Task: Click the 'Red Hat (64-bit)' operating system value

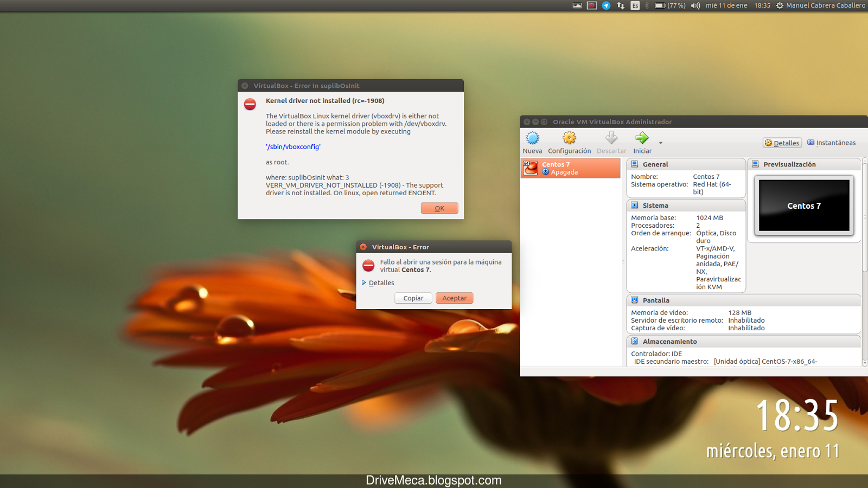Action: [x=712, y=188]
